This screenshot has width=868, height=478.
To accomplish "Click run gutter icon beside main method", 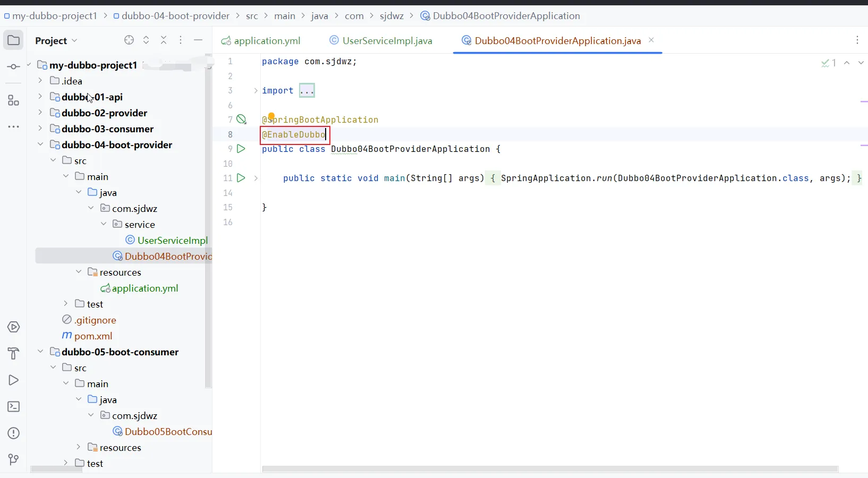I will pos(241,178).
